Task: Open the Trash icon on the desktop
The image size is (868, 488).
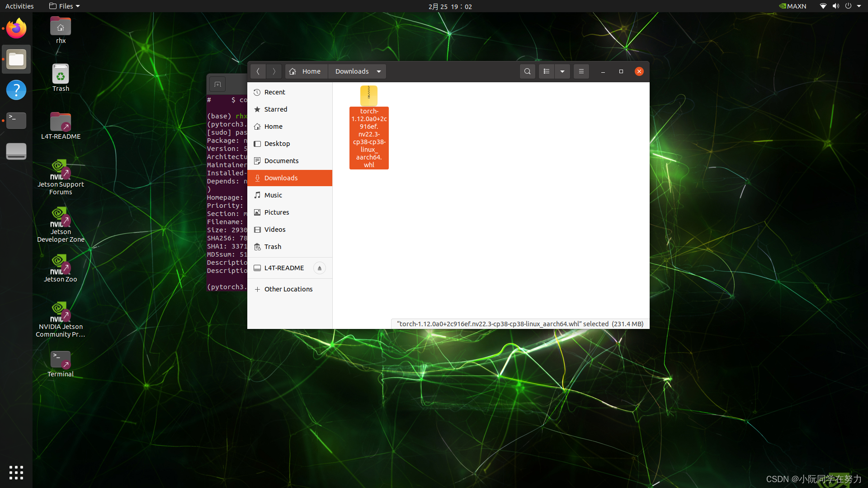Action: coord(61,78)
